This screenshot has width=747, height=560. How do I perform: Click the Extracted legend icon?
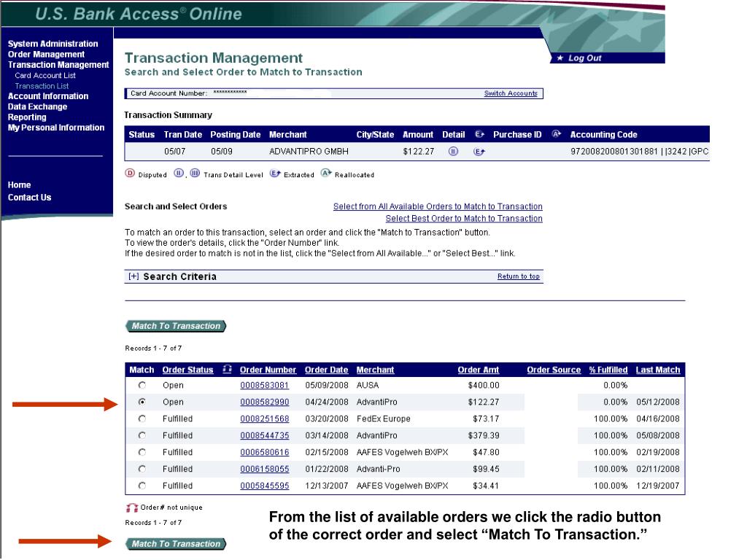[275, 174]
